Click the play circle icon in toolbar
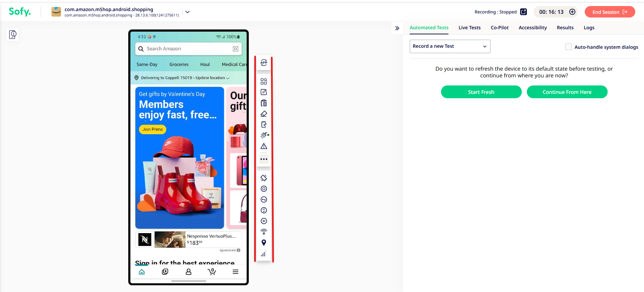This screenshot has width=644, height=292. point(264,221)
